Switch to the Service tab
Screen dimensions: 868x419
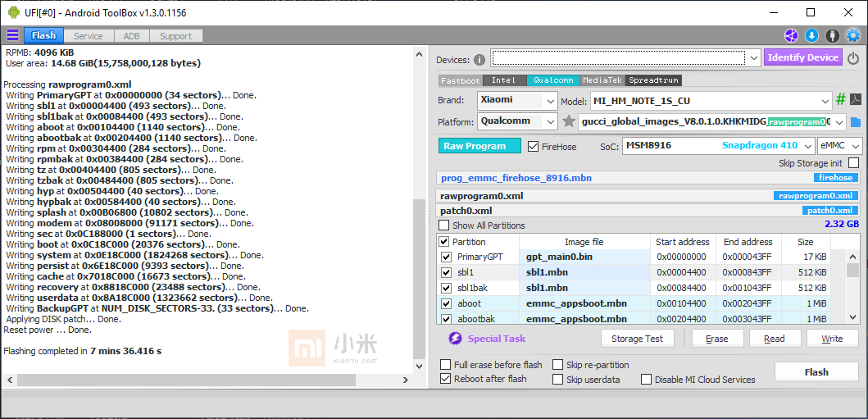89,36
